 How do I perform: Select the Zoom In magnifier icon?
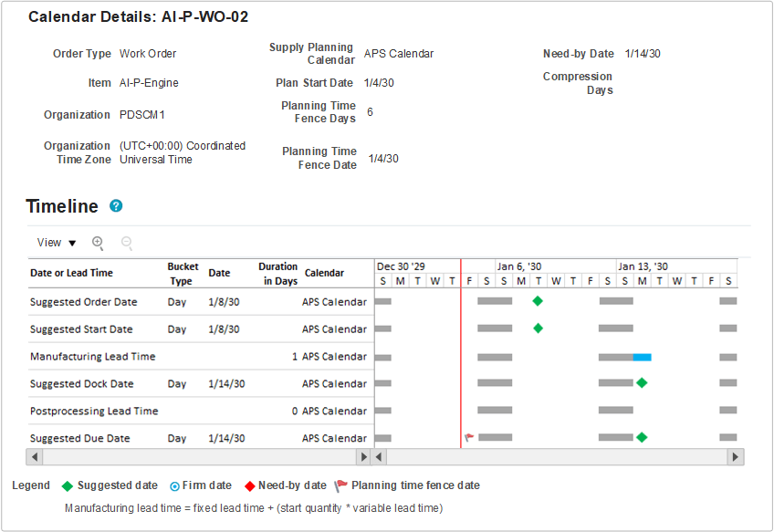click(x=97, y=243)
